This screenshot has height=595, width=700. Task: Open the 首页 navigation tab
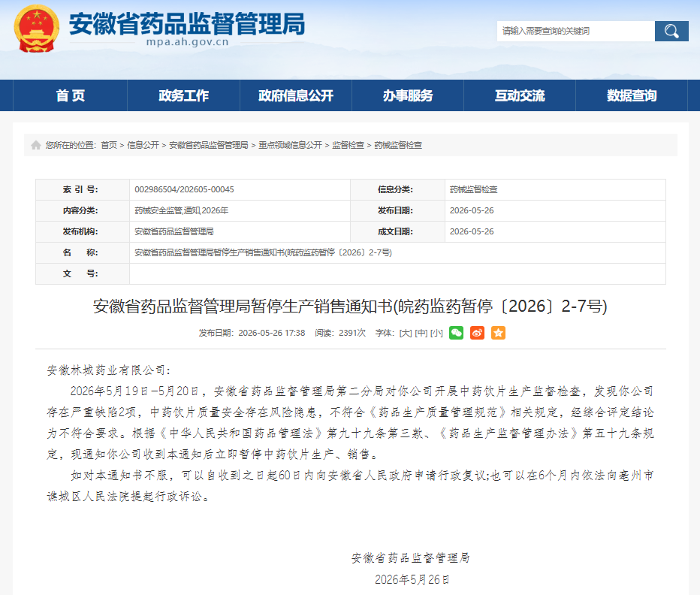tap(70, 95)
